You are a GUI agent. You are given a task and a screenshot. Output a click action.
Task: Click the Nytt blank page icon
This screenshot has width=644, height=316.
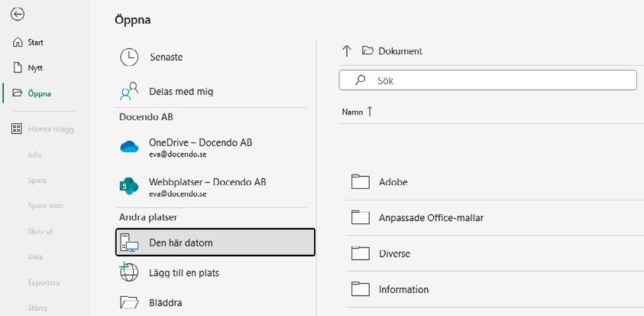click(18, 68)
